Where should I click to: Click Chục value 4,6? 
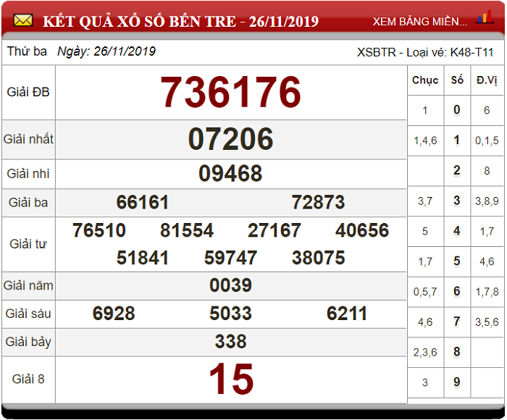coord(425,322)
